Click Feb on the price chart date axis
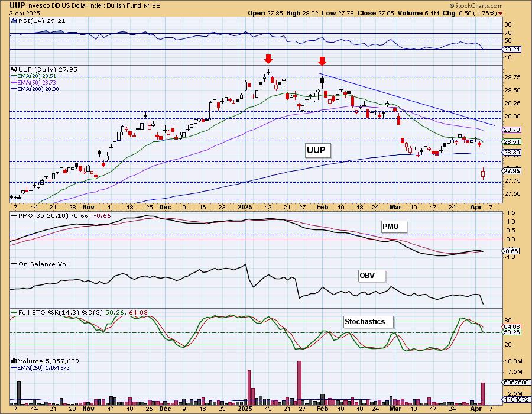This screenshot has width=532, height=414. click(322, 208)
